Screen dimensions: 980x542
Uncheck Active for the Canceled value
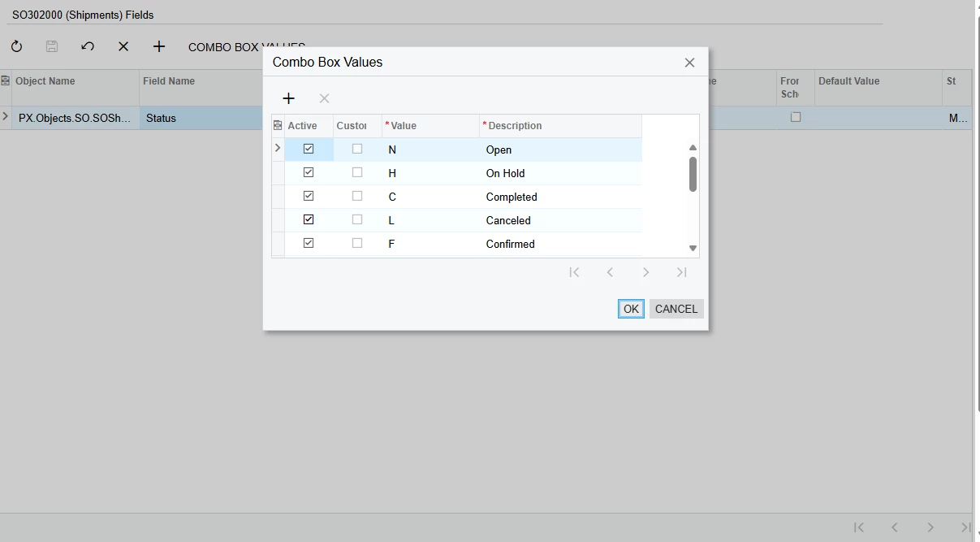(309, 219)
